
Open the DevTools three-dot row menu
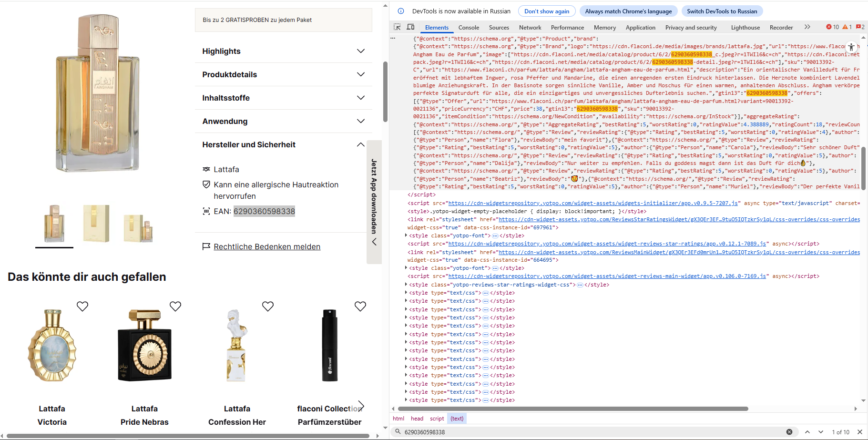click(393, 38)
